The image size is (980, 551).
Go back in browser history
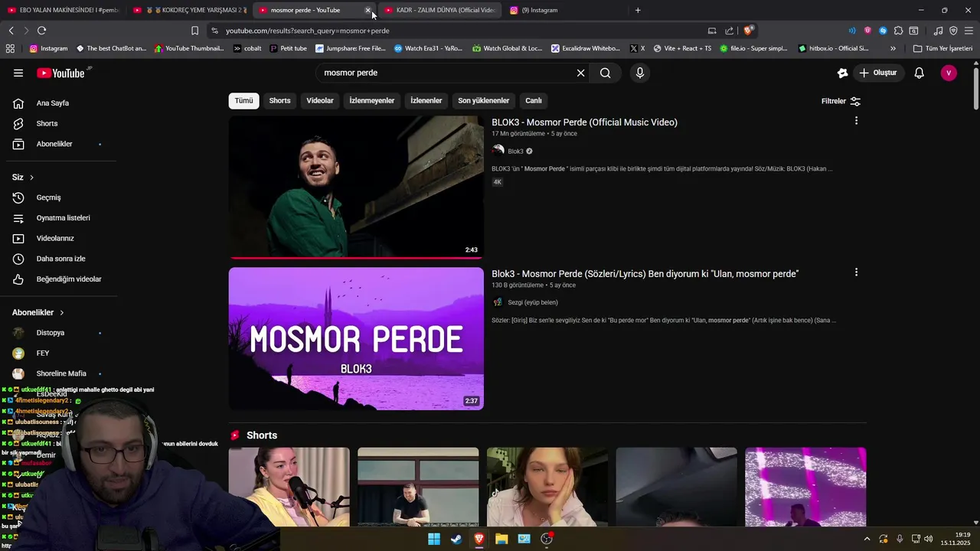[x=11, y=31]
